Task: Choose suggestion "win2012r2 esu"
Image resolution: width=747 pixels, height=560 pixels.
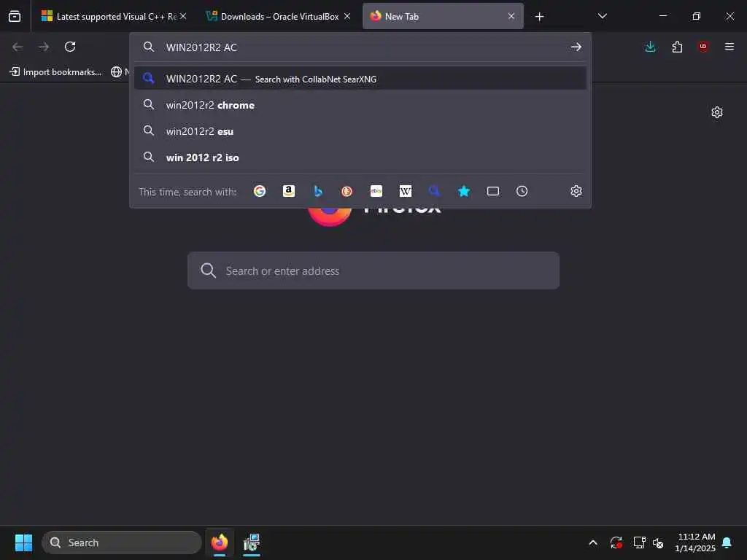Action: point(360,131)
